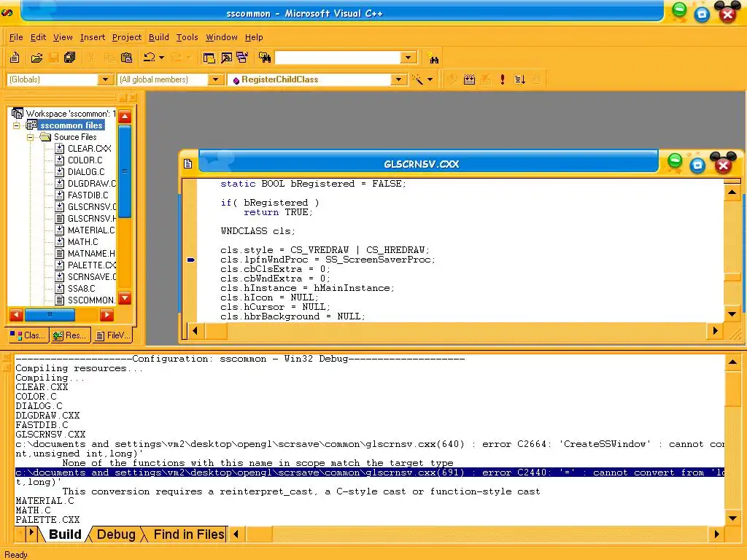The width and height of the screenshot is (747, 560).
Task: Click the Open file toolbar icon
Action: point(36,58)
